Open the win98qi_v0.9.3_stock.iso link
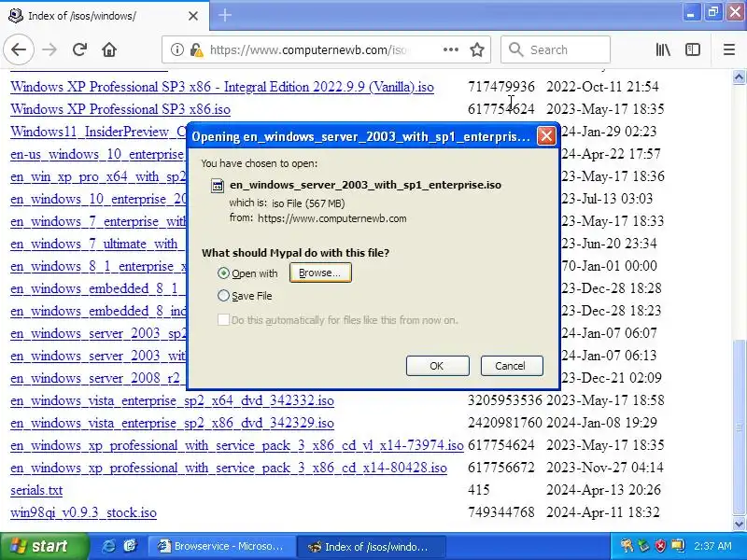The height and width of the screenshot is (560, 747). pyautogui.click(x=83, y=512)
